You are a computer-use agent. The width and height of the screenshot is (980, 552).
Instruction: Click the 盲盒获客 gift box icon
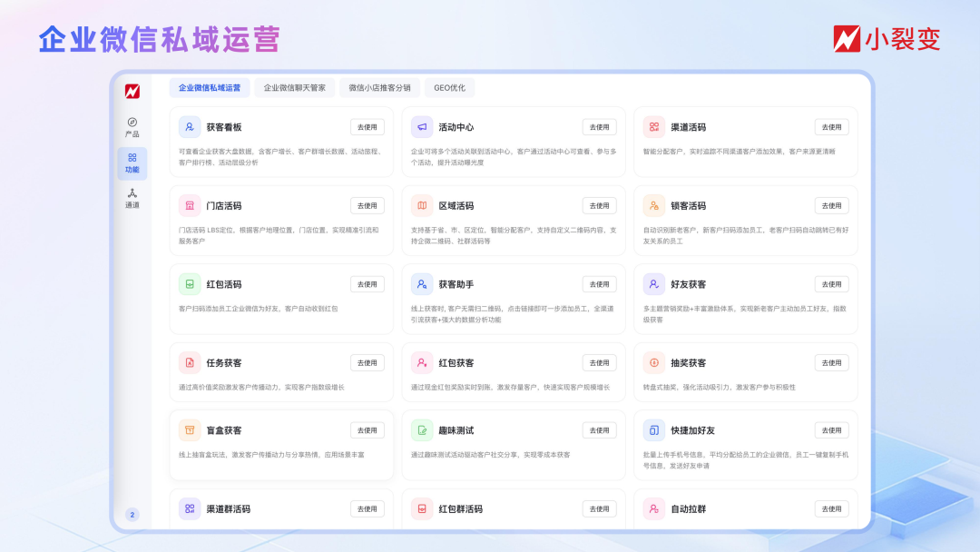click(x=191, y=429)
